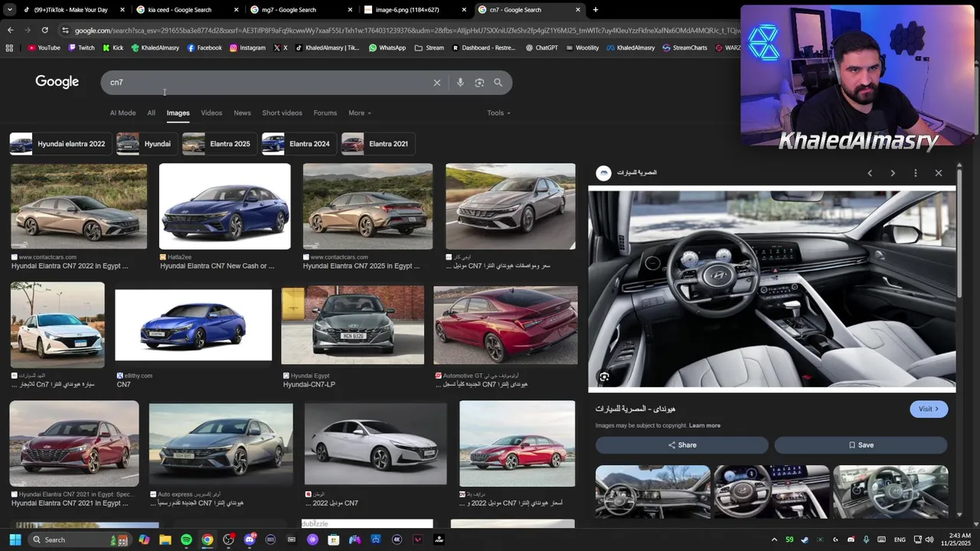Viewport: 980px width, 551px height.
Task: Switch to the 'kia ceed - Google Search' tab
Action: [x=185, y=10]
